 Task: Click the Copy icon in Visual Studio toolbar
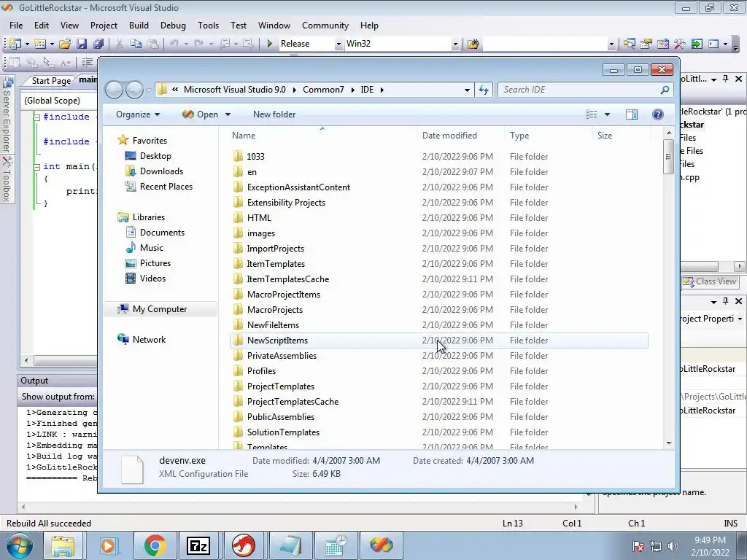(136, 44)
